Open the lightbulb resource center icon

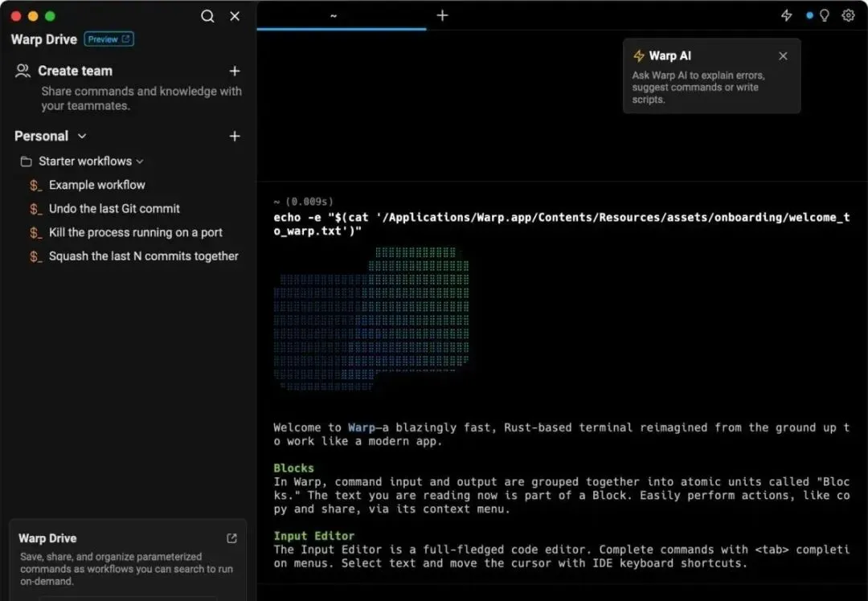pos(825,15)
